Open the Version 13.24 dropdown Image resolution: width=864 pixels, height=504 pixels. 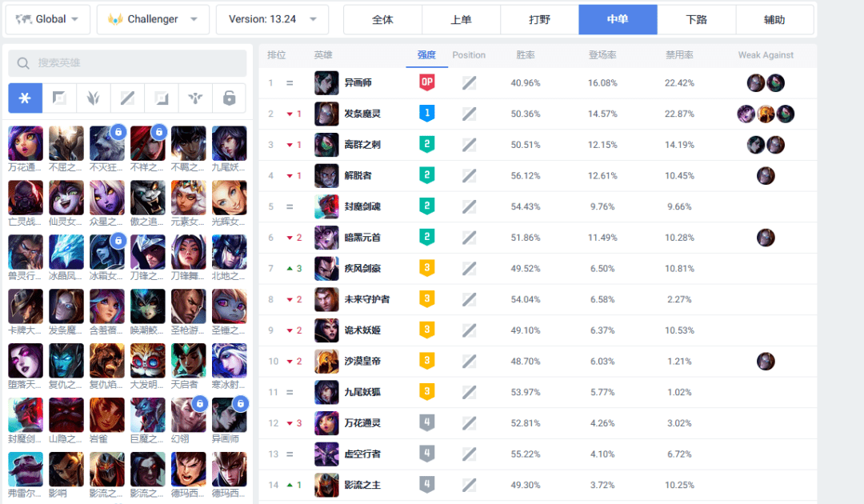272,19
